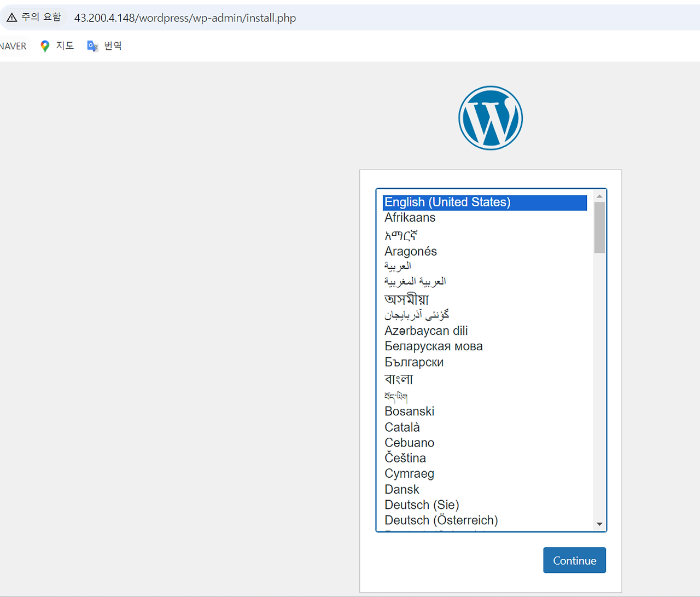Select Azərbaycan dili language
700x597 pixels.
point(485,331)
